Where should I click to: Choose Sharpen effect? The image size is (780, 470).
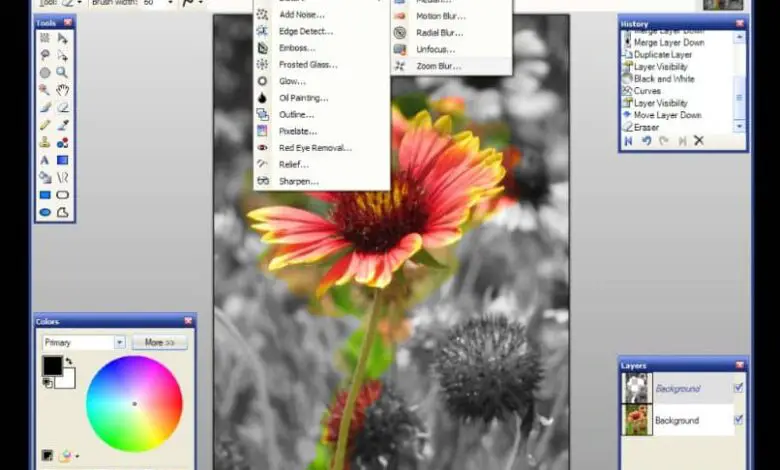coord(321,182)
